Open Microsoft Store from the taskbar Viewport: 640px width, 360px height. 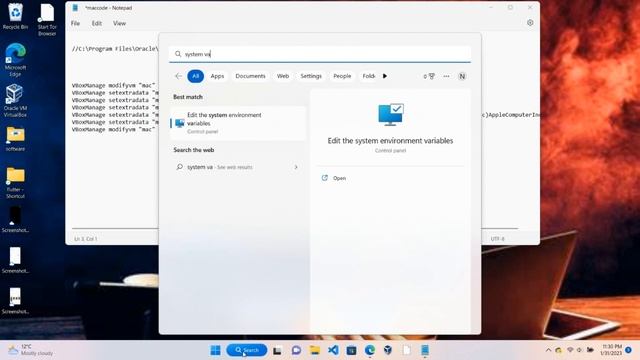351,350
